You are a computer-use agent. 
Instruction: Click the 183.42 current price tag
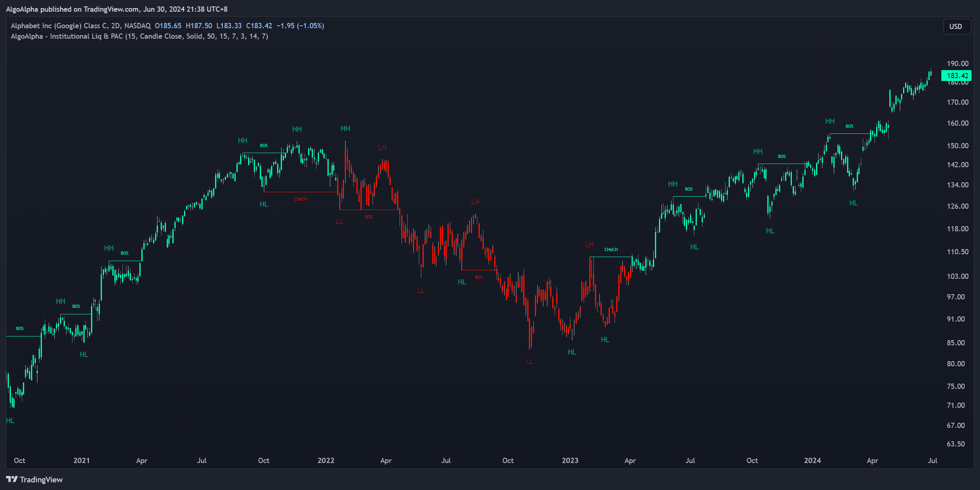tap(956, 76)
